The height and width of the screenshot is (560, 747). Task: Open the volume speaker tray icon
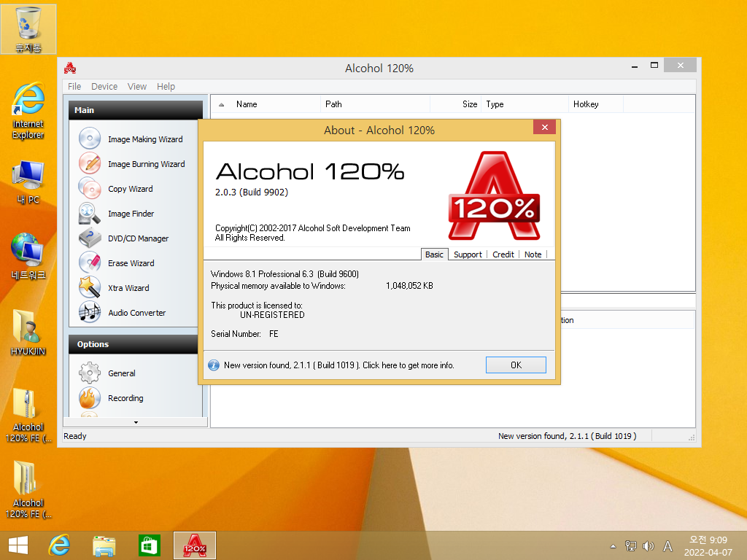(x=648, y=545)
